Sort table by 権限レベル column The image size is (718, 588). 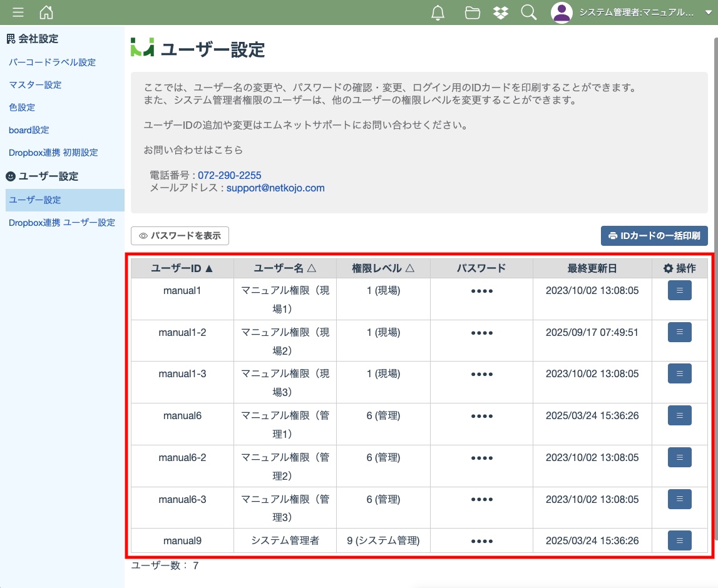point(383,268)
